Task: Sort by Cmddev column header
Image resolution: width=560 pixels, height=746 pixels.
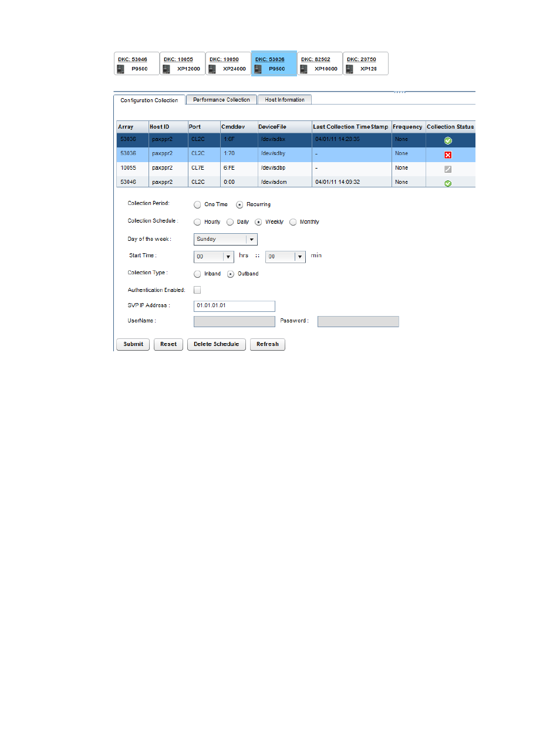Action: pyautogui.click(x=238, y=127)
